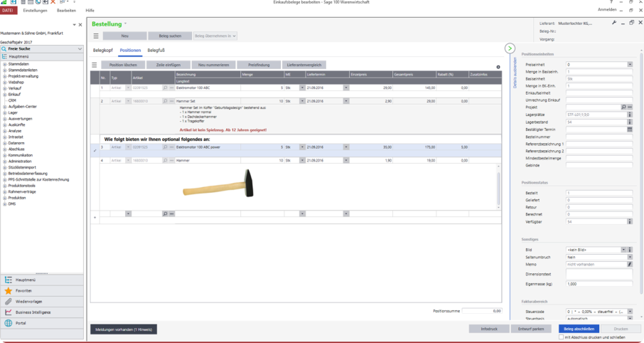This screenshot has width=644, height=343.
Task: Edit the Memo with the pencil icon
Action: point(630,265)
